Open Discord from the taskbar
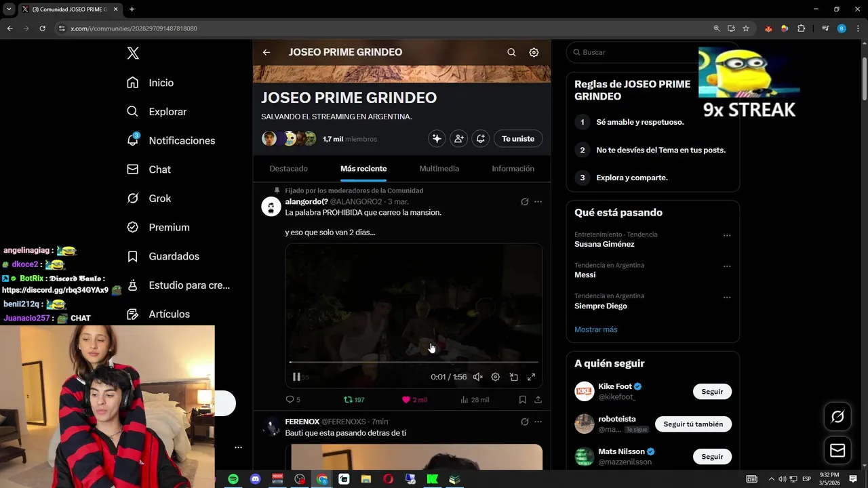Image resolution: width=868 pixels, height=488 pixels. coord(255,479)
